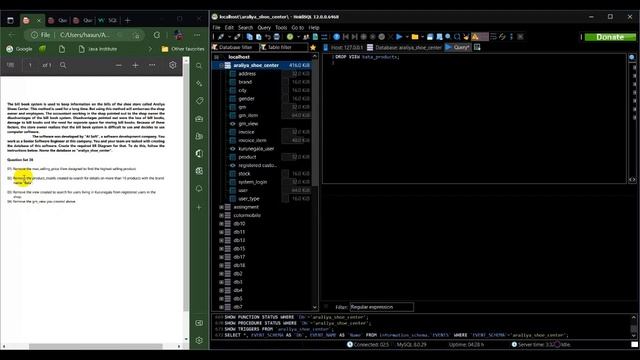
Task: Expand the assingment database node
Action: coord(222,207)
